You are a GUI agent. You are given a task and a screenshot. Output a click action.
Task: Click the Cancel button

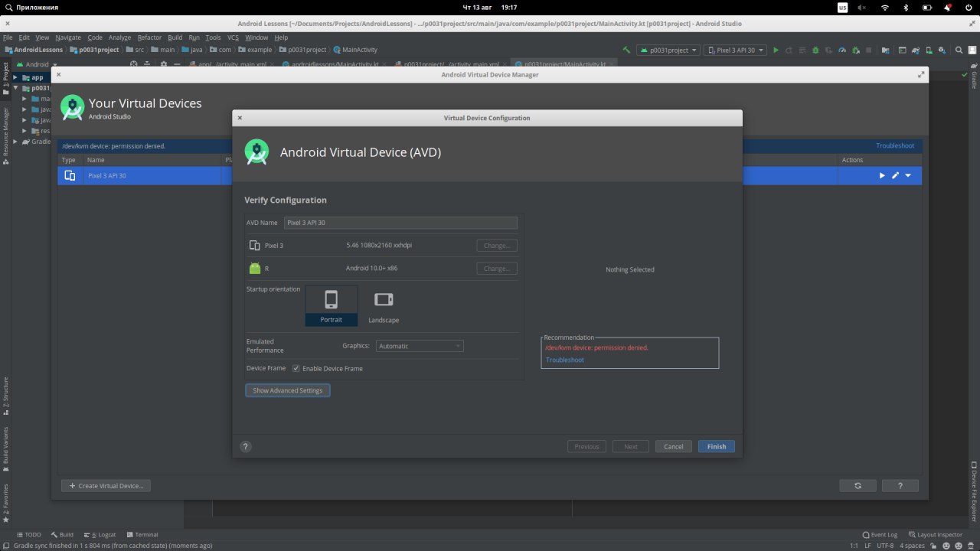(x=673, y=446)
